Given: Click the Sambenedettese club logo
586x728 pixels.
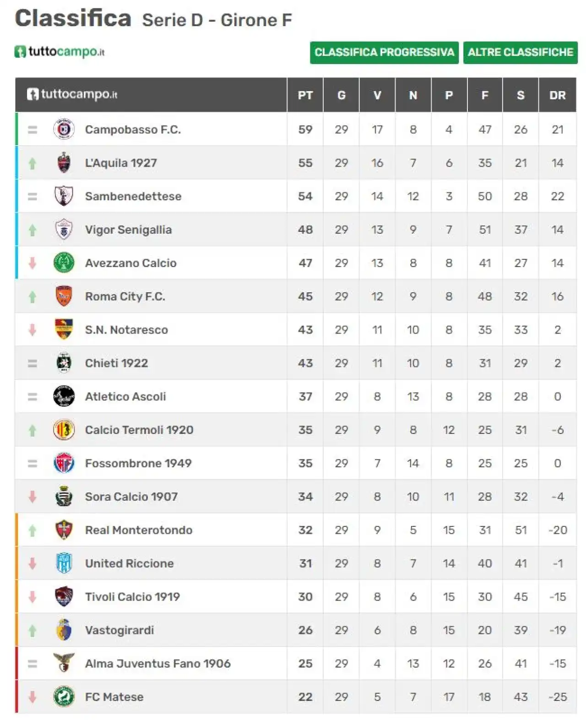Looking at the screenshot, I should click(64, 196).
